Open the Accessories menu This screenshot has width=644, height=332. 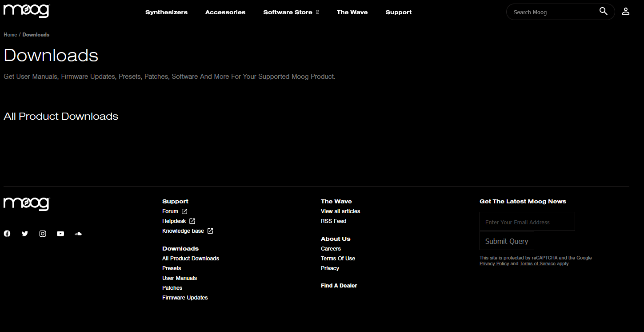(x=225, y=12)
